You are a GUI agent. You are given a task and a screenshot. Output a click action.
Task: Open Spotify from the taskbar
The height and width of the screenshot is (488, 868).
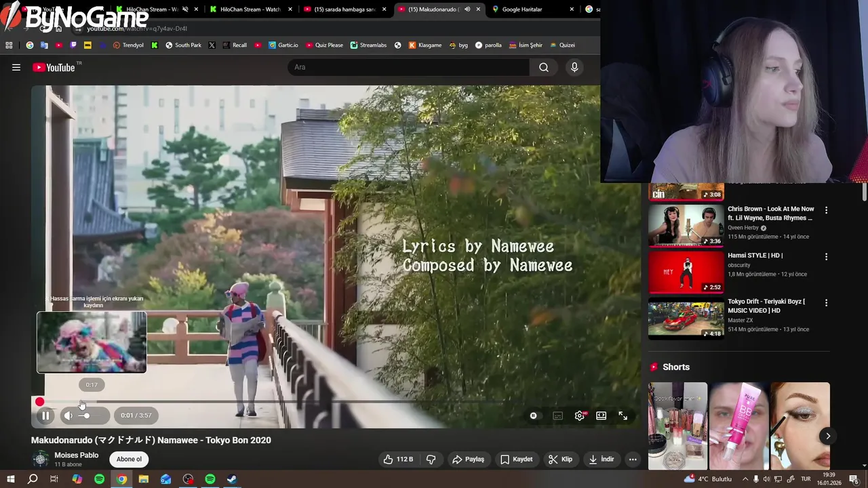[99, 479]
